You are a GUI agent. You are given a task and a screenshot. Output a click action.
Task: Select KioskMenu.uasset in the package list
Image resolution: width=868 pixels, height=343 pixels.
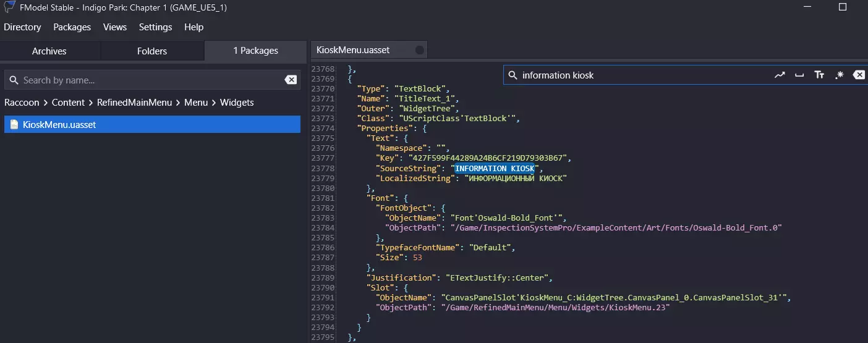[59, 124]
